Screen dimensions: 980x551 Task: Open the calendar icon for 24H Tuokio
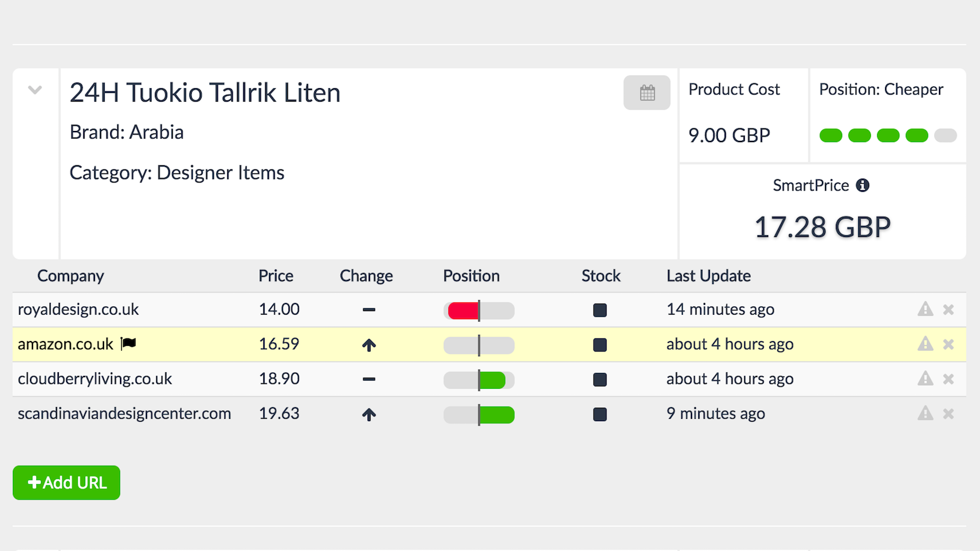click(647, 93)
